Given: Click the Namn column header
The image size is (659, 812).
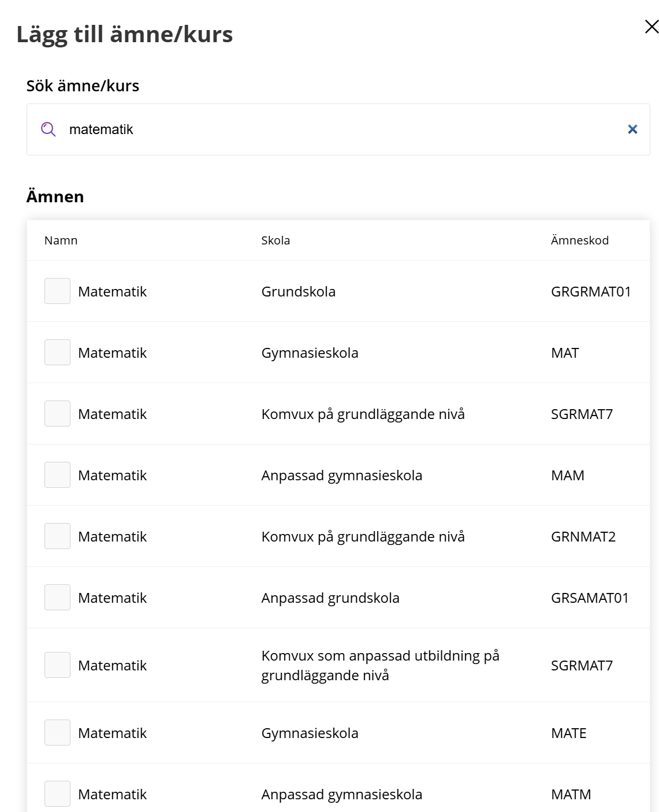Looking at the screenshot, I should coord(61,240).
